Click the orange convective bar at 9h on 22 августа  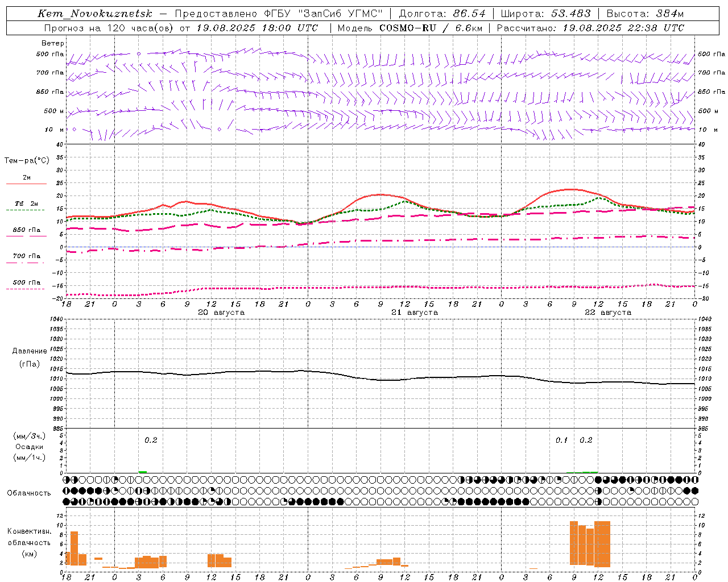tap(574, 543)
